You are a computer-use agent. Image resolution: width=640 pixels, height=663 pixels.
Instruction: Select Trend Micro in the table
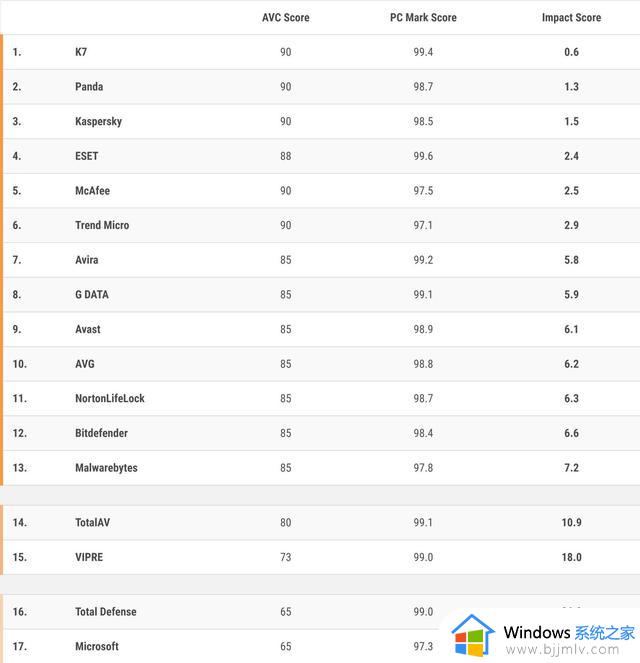pos(102,225)
